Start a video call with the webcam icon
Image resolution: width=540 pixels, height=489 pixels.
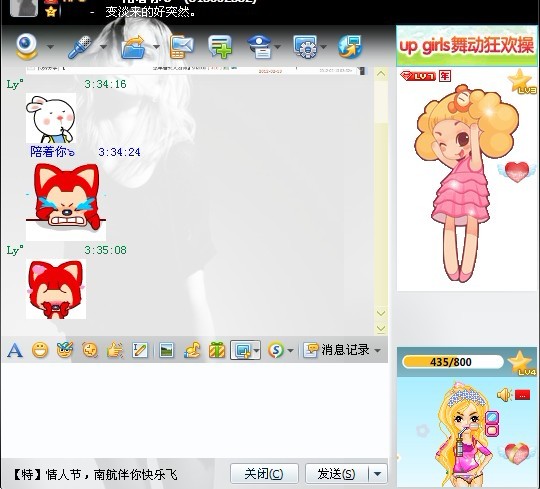(x=26, y=46)
